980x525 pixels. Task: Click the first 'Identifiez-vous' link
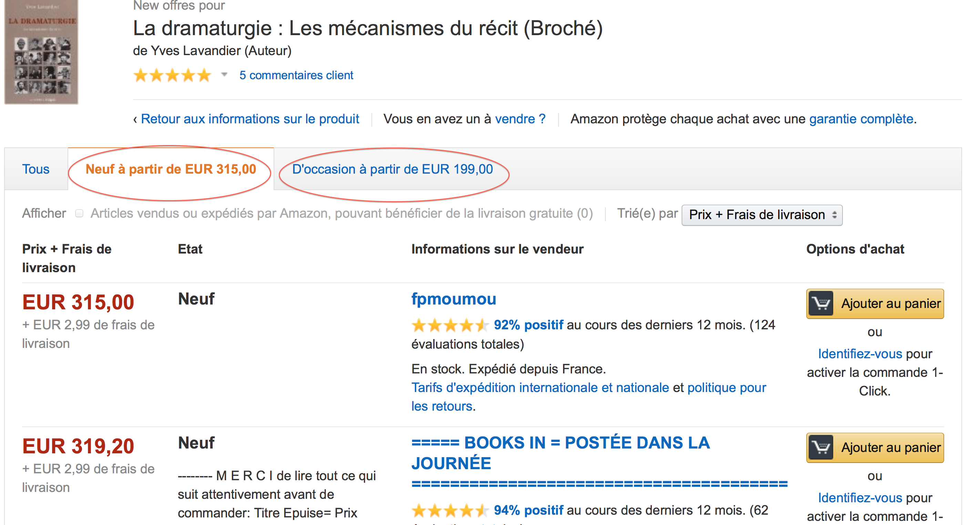pyautogui.click(x=860, y=354)
